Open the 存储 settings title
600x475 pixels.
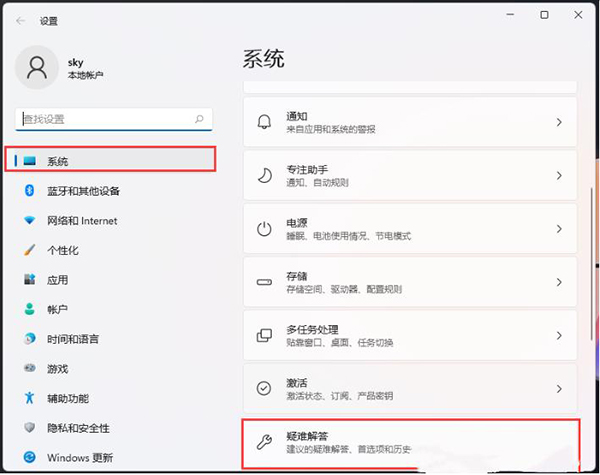point(297,276)
